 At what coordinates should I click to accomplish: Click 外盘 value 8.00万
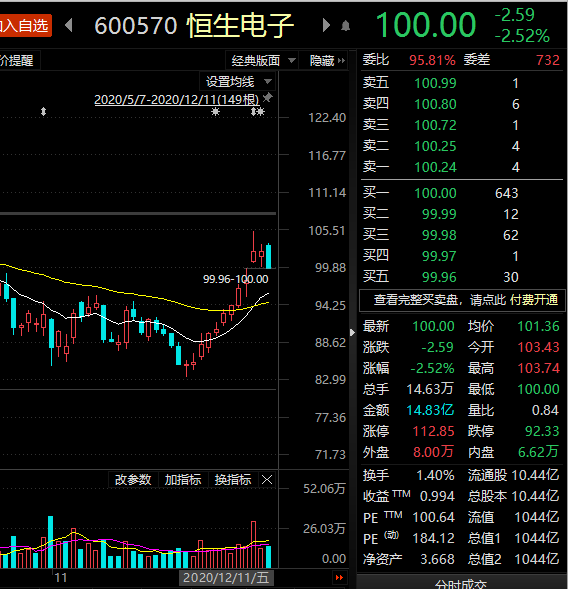tap(433, 452)
